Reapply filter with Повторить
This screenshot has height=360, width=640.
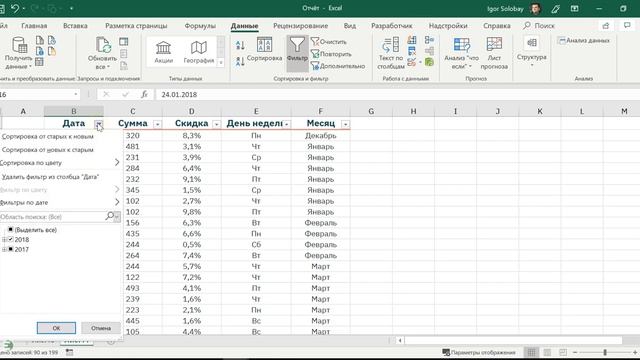pos(331,54)
